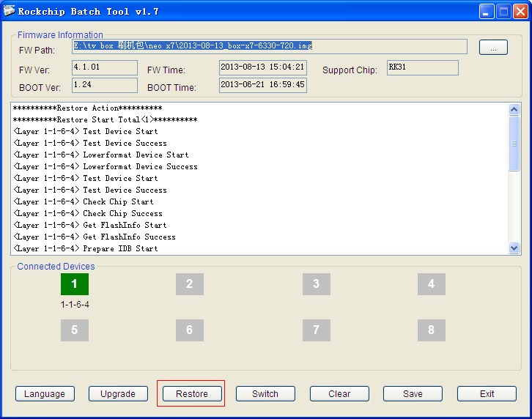Select device slot 3
This screenshot has width=532, height=419.
coord(317,284)
